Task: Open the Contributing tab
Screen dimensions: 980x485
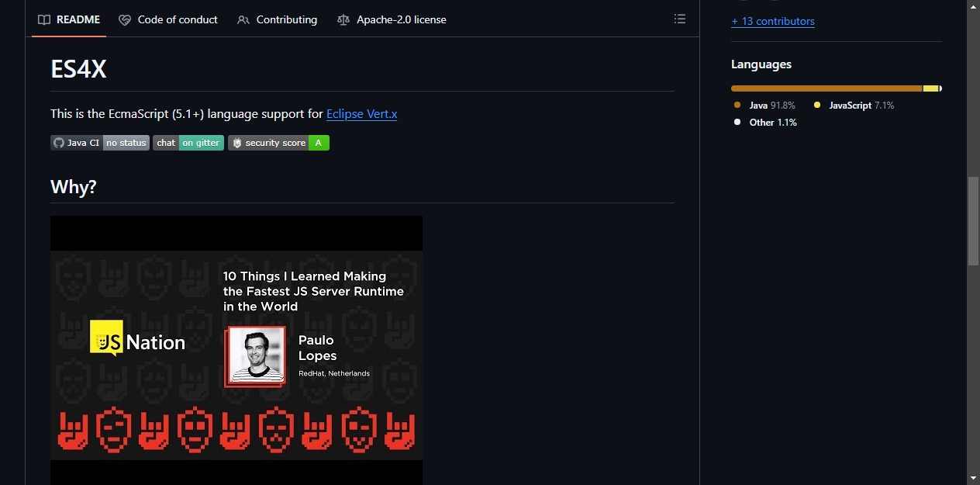Action: 277,19
